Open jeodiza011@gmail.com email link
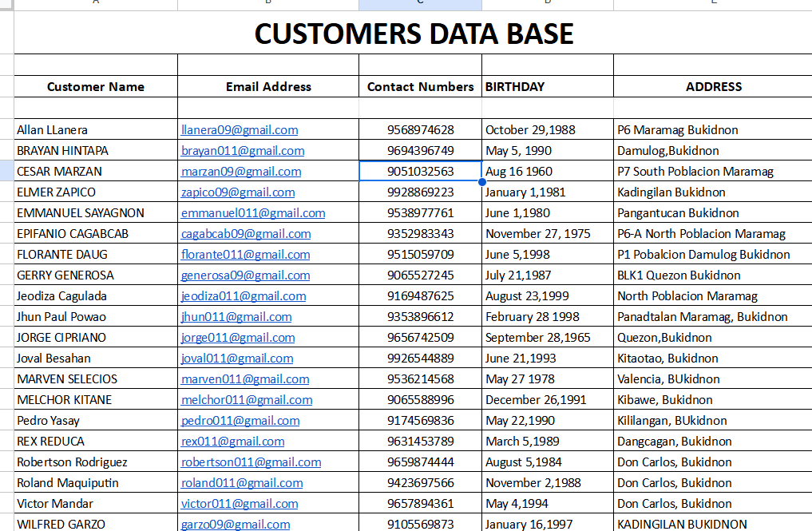812x531 pixels. click(x=244, y=295)
